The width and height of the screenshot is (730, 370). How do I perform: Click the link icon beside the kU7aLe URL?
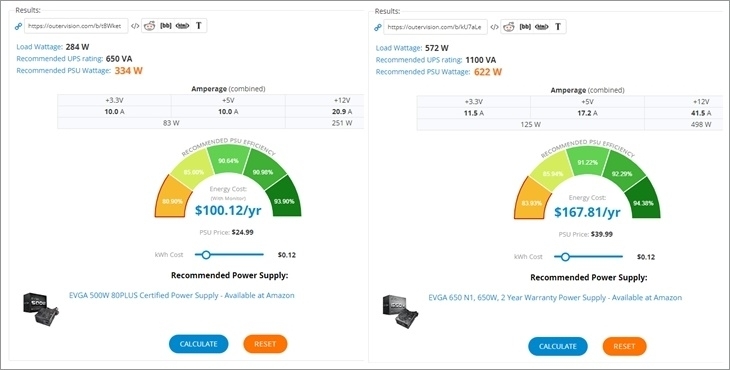click(378, 27)
